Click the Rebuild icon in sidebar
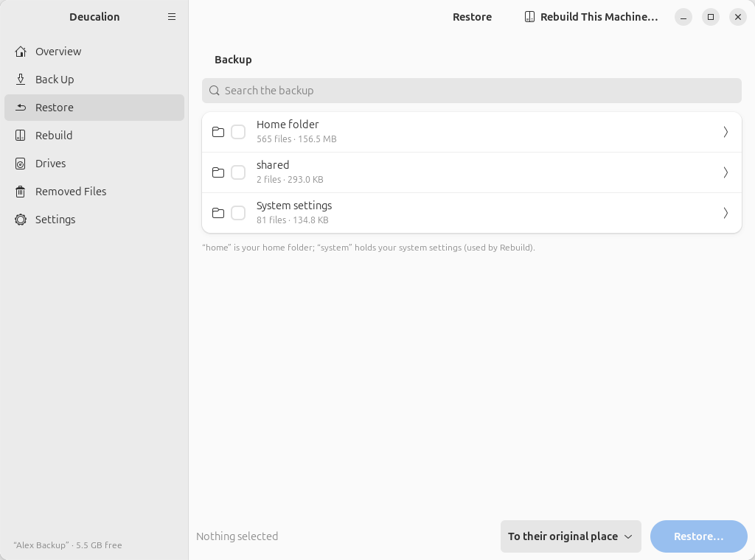Viewport: 755px width, 560px height. [20, 135]
